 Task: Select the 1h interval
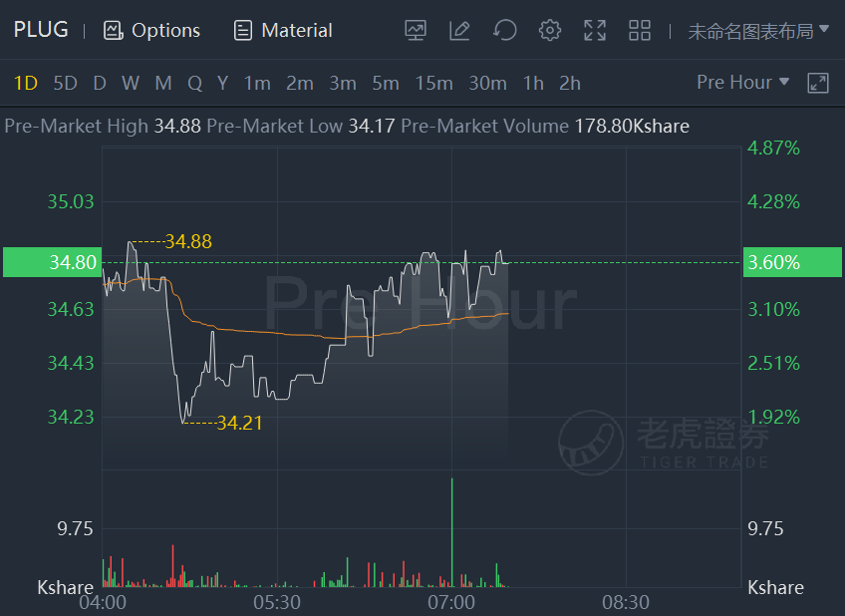click(x=533, y=84)
